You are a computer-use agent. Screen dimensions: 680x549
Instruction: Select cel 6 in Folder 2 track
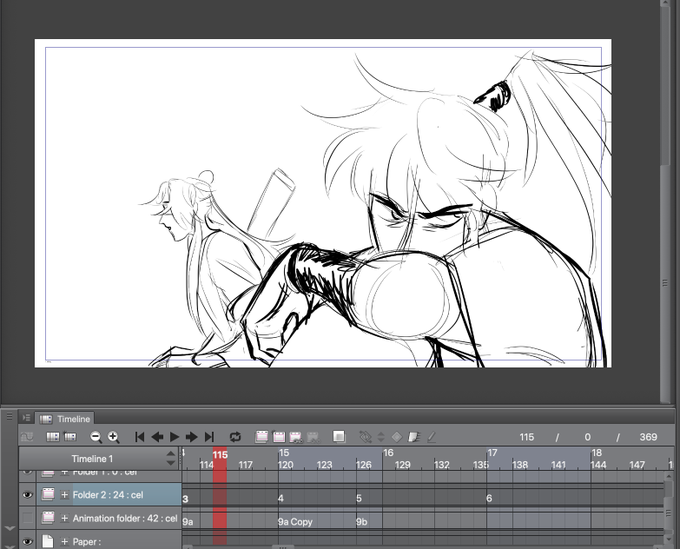489,498
